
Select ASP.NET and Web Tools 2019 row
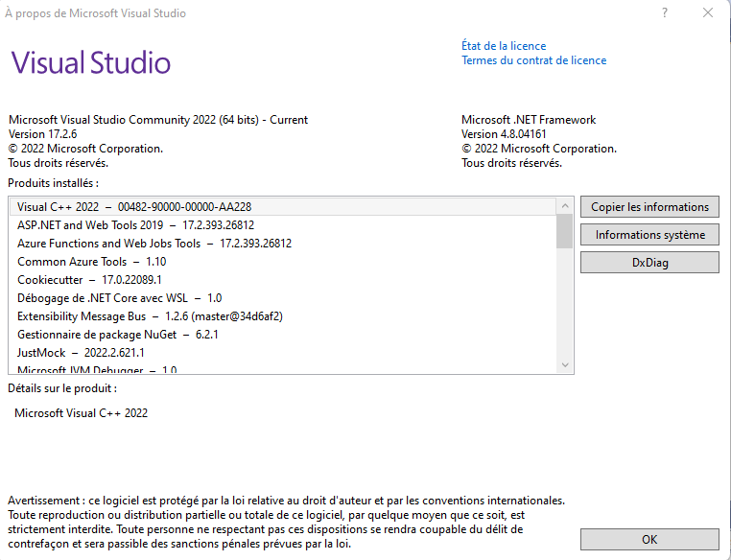pyautogui.click(x=282, y=225)
